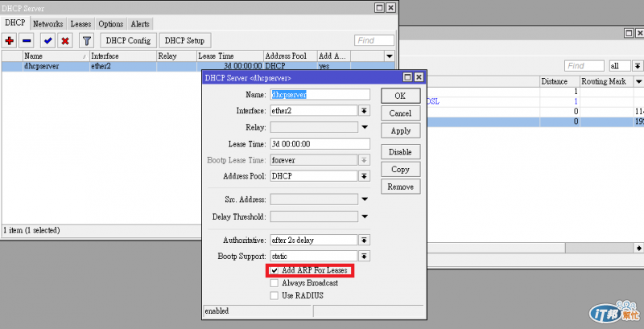The height and width of the screenshot is (329, 644).
Task: Open the filter funnel icon
Action: tap(86, 40)
